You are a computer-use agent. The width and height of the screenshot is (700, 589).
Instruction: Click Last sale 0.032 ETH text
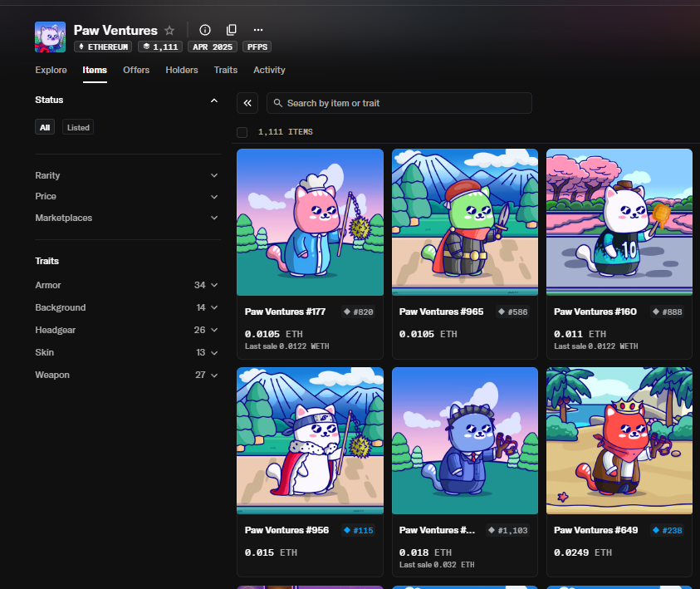click(x=437, y=565)
